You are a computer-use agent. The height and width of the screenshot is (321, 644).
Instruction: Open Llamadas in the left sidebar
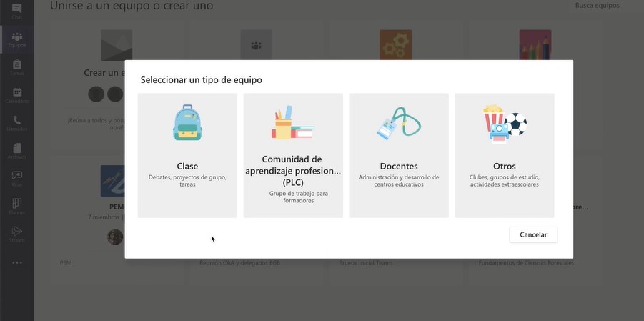click(x=17, y=124)
